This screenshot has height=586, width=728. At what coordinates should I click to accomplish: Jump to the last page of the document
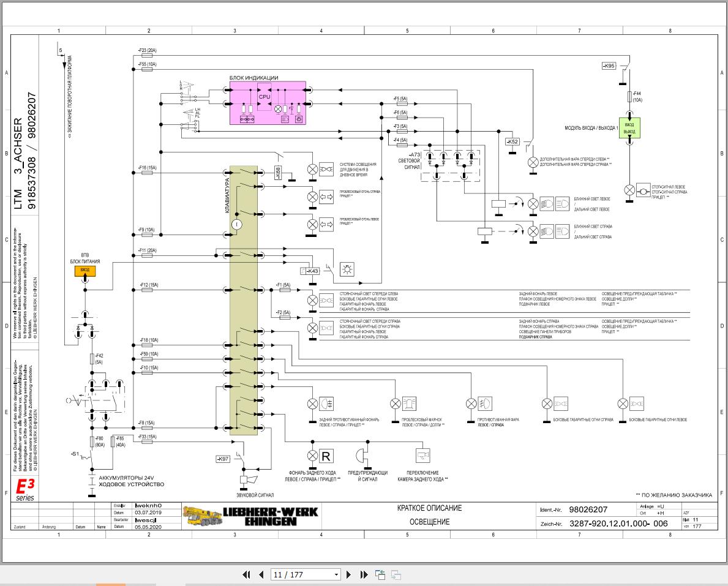[x=364, y=574]
